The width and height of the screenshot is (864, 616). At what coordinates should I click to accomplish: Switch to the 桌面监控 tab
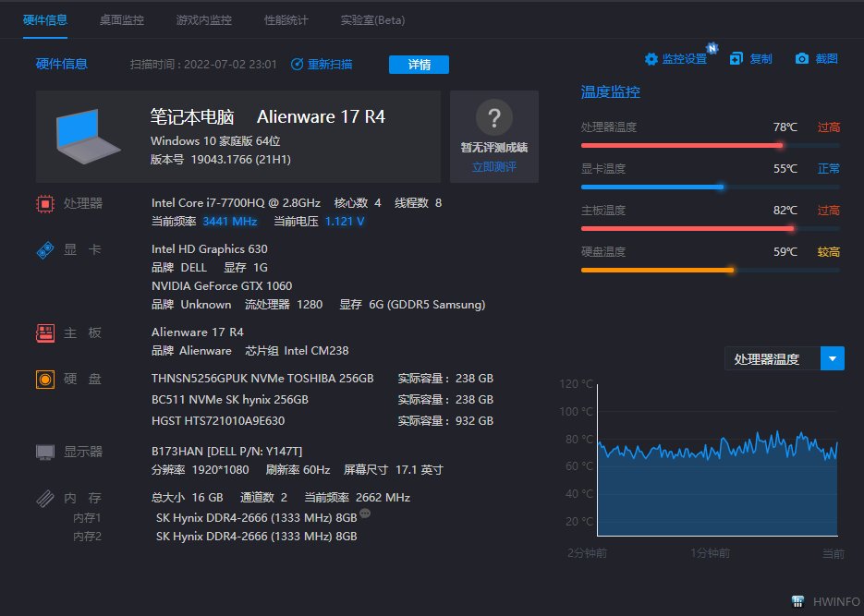click(121, 19)
